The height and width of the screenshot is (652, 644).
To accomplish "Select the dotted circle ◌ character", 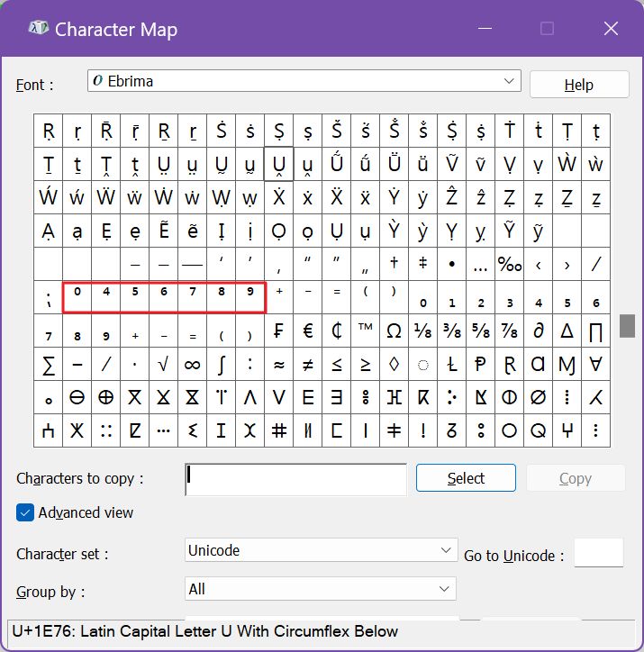I will [x=422, y=364].
